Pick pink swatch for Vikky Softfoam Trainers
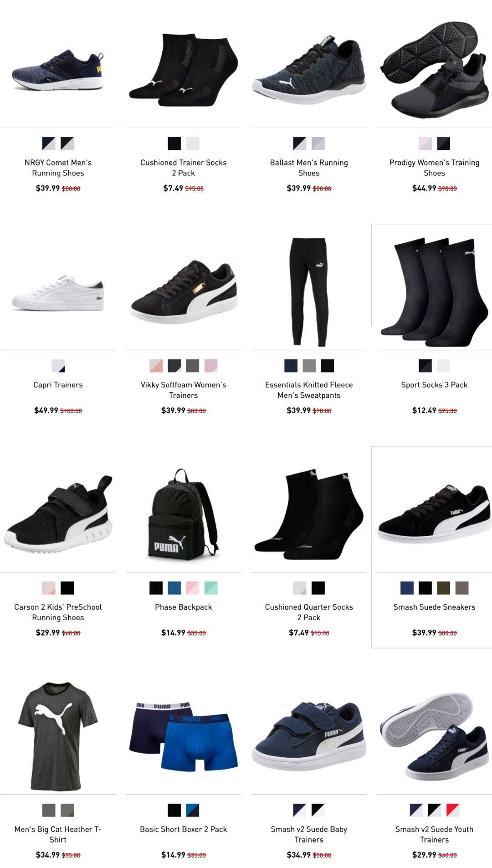 tap(211, 365)
